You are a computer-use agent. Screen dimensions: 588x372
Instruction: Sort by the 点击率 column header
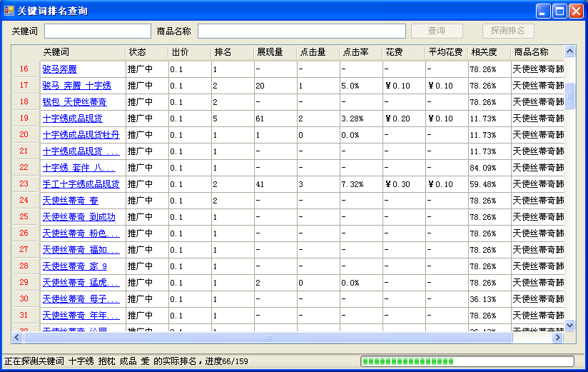(x=361, y=52)
